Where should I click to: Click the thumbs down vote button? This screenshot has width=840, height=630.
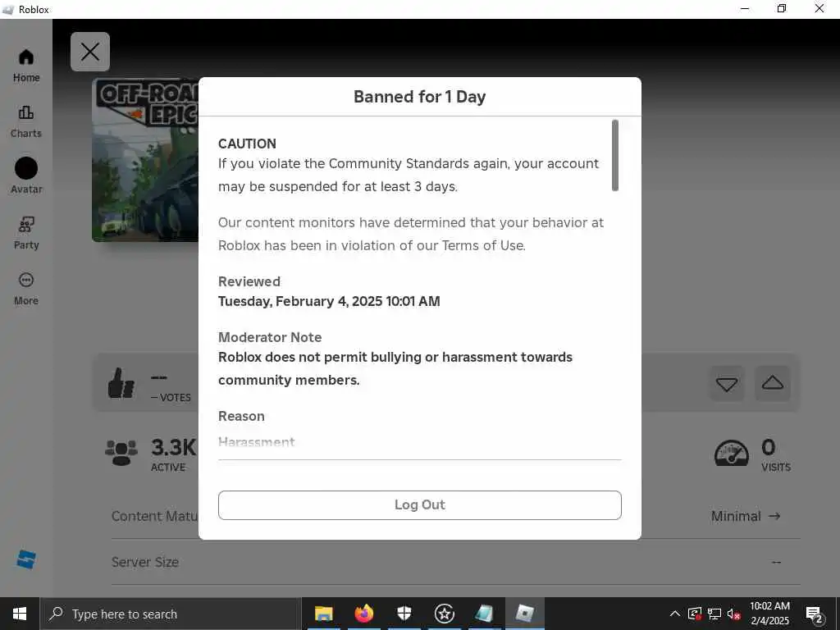(x=727, y=384)
